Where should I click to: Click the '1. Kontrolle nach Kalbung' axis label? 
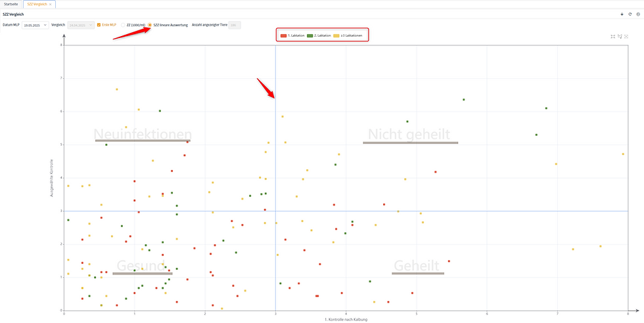(x=346, y=319)
